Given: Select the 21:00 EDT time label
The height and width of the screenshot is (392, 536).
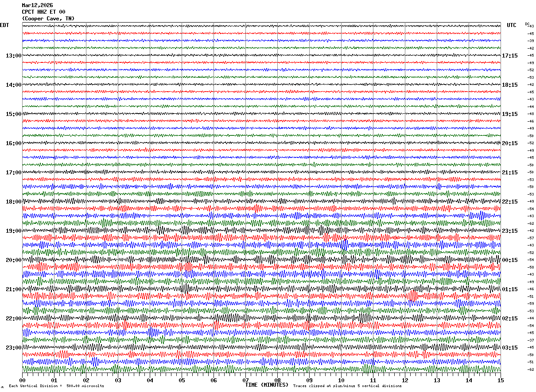Looking at the screenshot, I should [x=13, y=289].
